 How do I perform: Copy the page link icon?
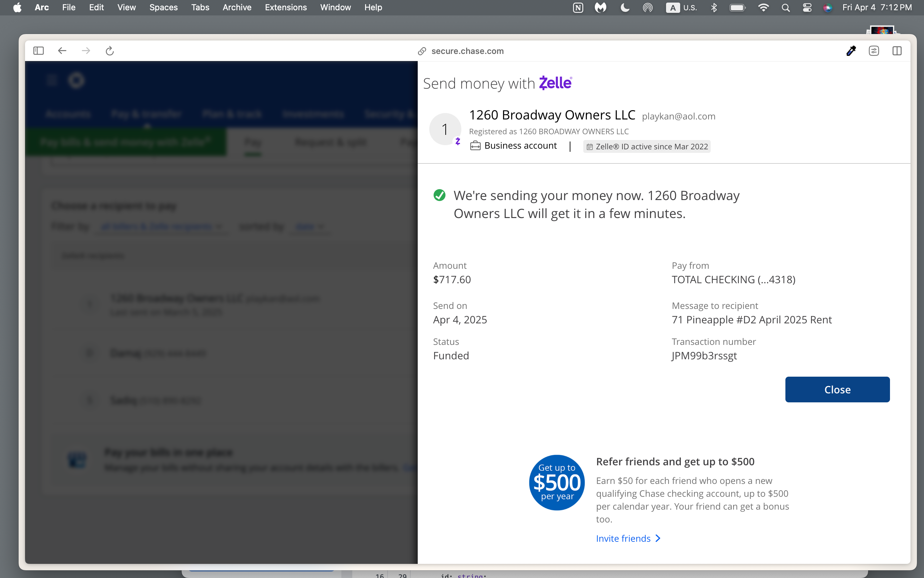422,51
